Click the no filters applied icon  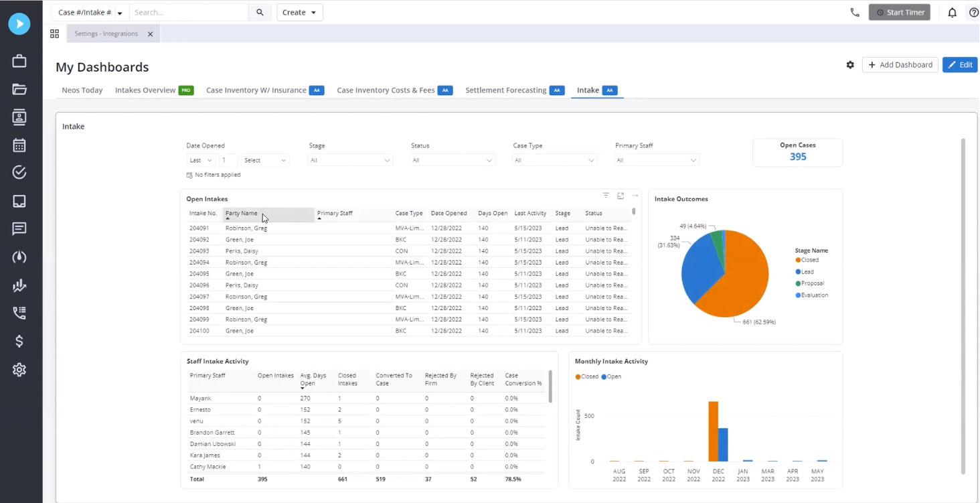click(189, 175)
